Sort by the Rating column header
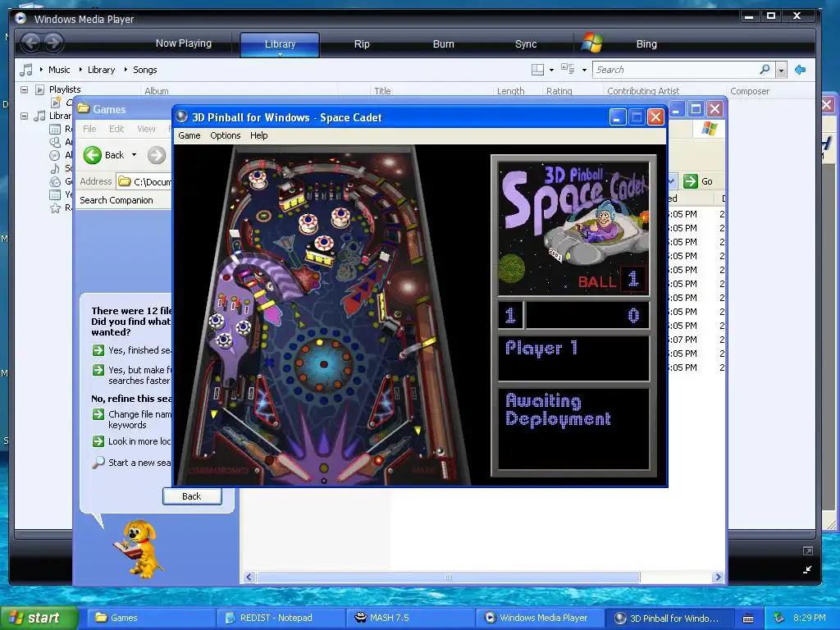This screenshot has width=840, height=630. pyautogui.click(x=559, y=91)
